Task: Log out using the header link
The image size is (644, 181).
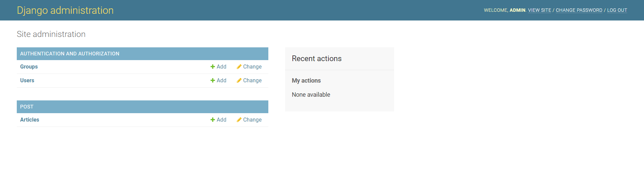Action: click(617, 10)
